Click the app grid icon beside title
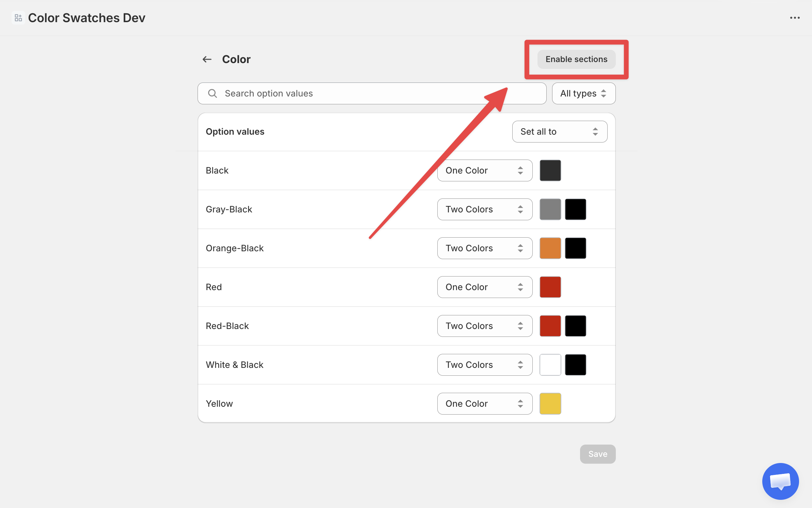812x508 pixels. 18,18
